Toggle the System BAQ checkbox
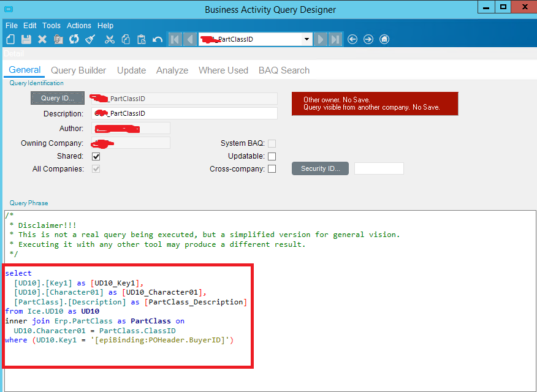Image resolution: width=537 pixels, height=392 pixels. pos(272,143)
